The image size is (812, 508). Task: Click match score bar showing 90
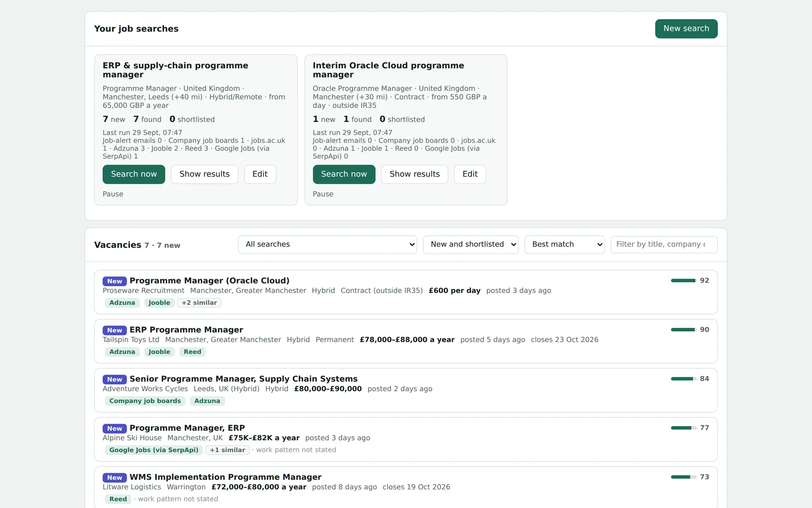click(x=683, y=330)
